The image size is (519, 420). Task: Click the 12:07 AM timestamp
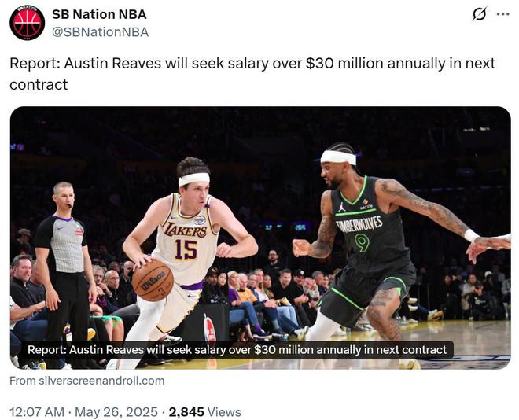(x=35, y=411)
